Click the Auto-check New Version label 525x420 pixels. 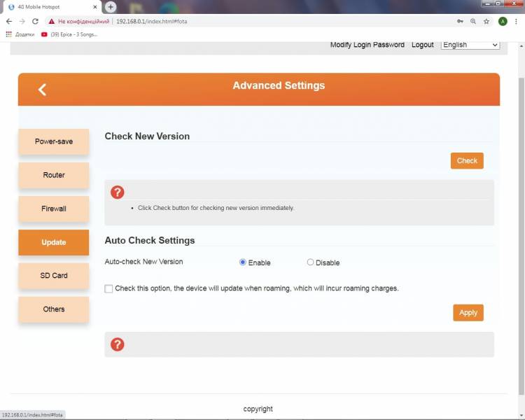(144, 262)
